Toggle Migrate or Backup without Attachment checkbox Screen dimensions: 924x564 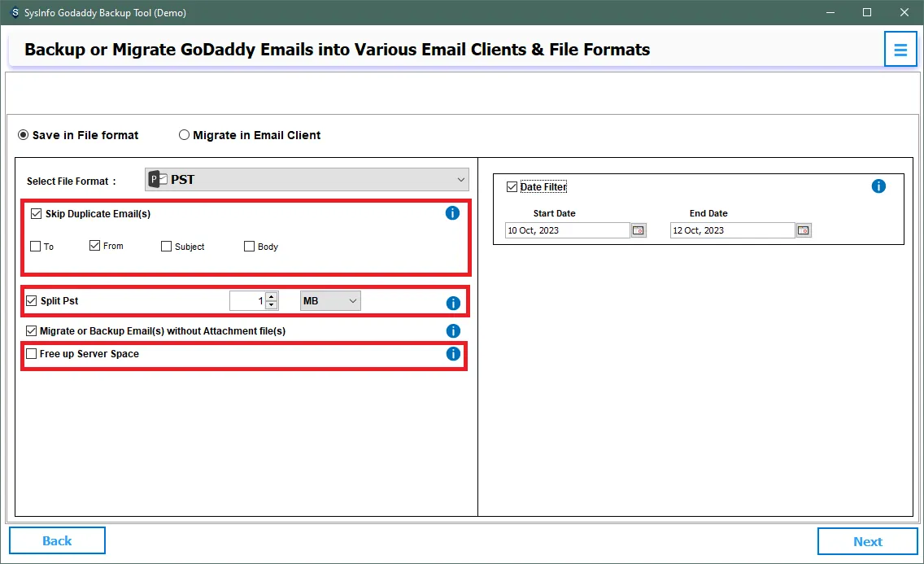pyautogui.click(x=31, y=330)
